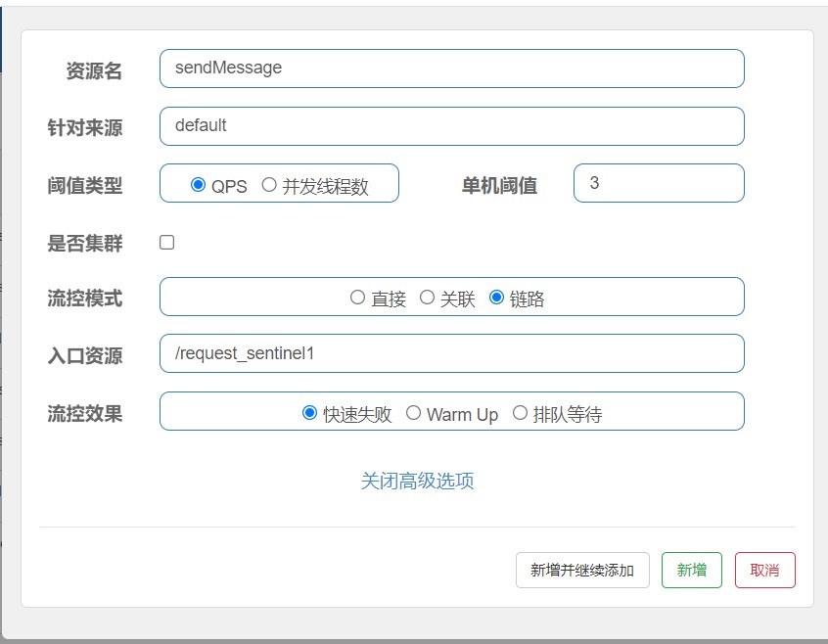This screenshot has width=828, height=644.
Task: Click the 新增并继续添加 button
Action: pos(583,570)
